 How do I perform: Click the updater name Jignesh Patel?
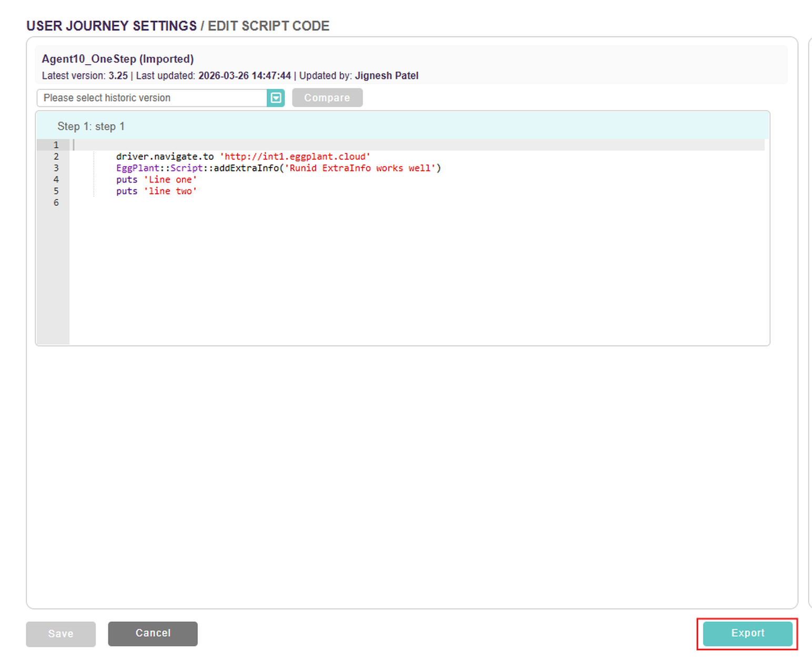coord(387,76)
